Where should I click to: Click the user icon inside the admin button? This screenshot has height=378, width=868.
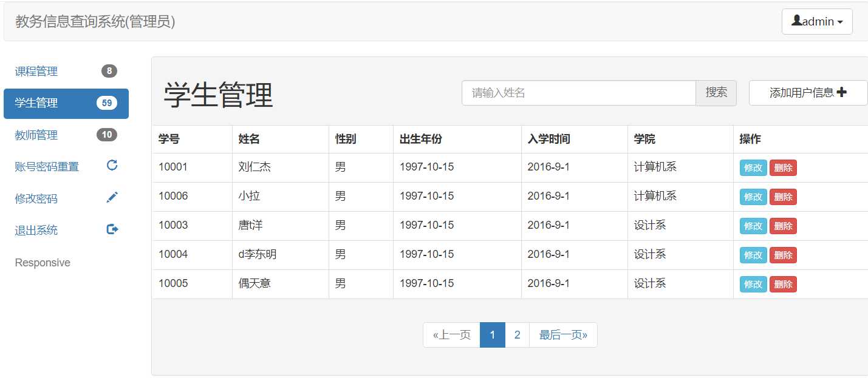pyautogui.click(x=797, y=20)
